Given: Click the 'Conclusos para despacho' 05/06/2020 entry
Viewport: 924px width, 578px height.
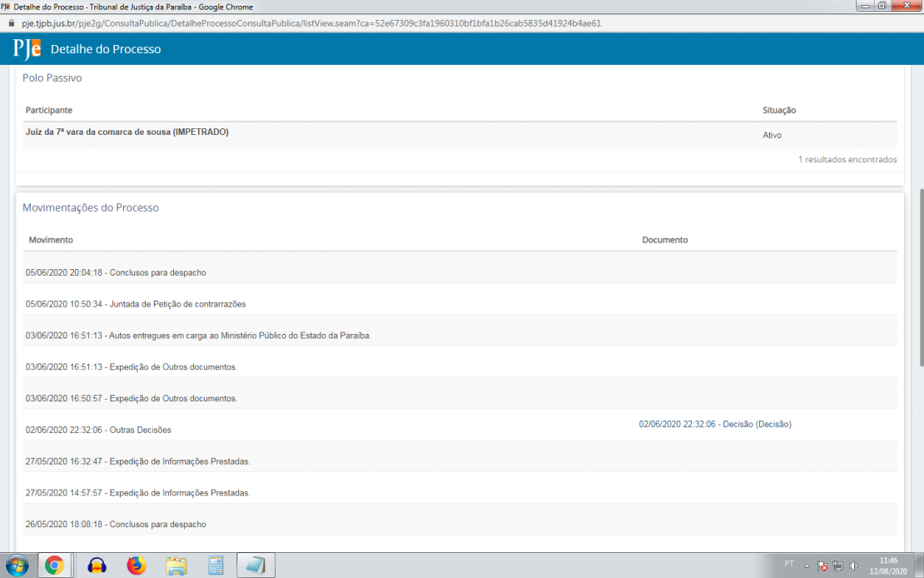Looking at the screenshot, I should pos(116,272).
